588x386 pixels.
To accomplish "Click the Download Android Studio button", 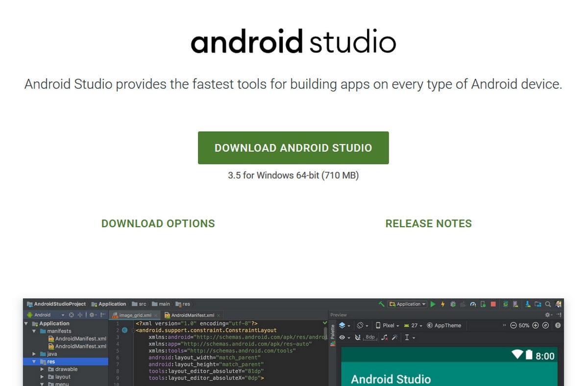I will click(x=293, y=148).
